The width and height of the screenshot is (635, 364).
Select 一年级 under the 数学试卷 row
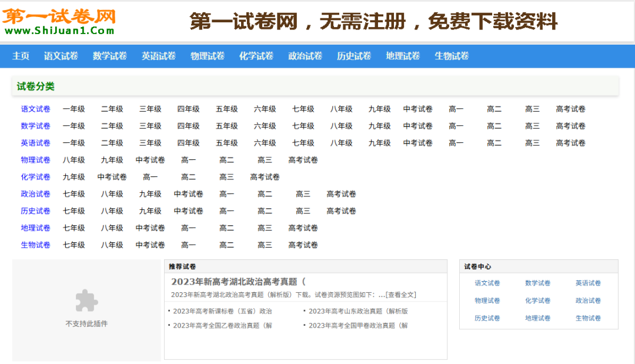pyautogui.click(x=73, y=126)
